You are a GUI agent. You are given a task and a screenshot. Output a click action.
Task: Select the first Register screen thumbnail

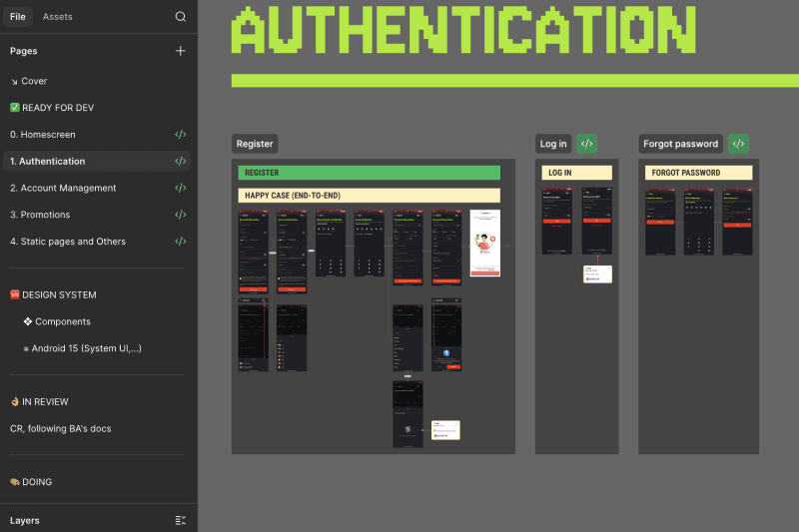click(254, 251)
